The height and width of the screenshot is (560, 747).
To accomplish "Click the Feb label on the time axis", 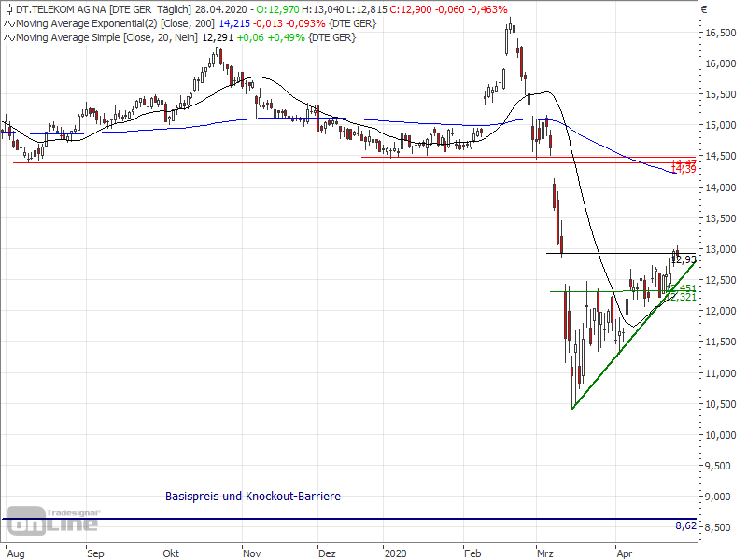I will [472, 553].
